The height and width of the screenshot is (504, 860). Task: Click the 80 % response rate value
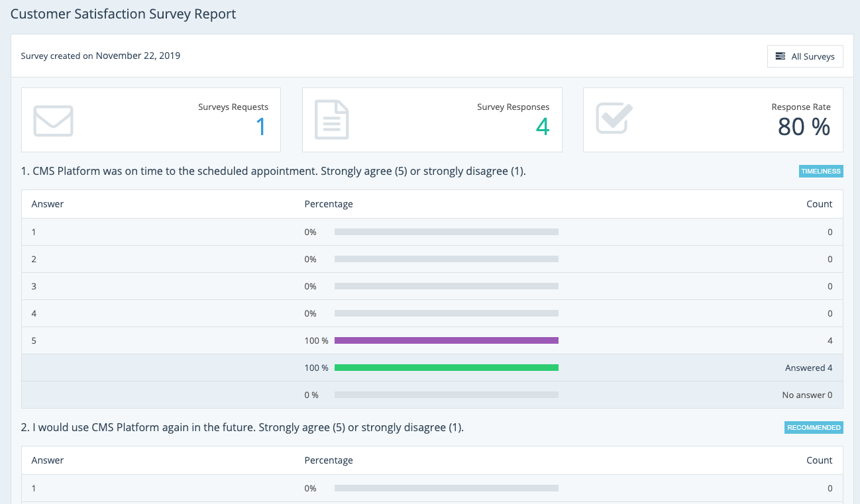(803, 126)
